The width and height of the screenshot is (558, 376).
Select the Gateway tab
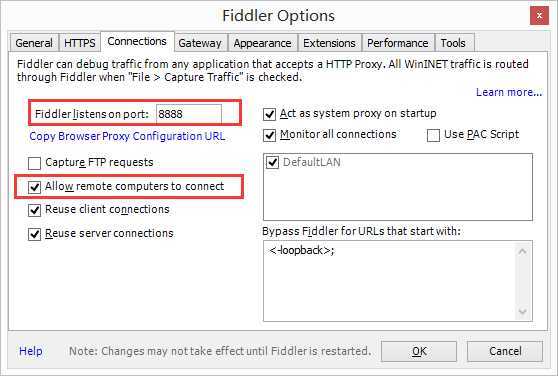[200, 43]
